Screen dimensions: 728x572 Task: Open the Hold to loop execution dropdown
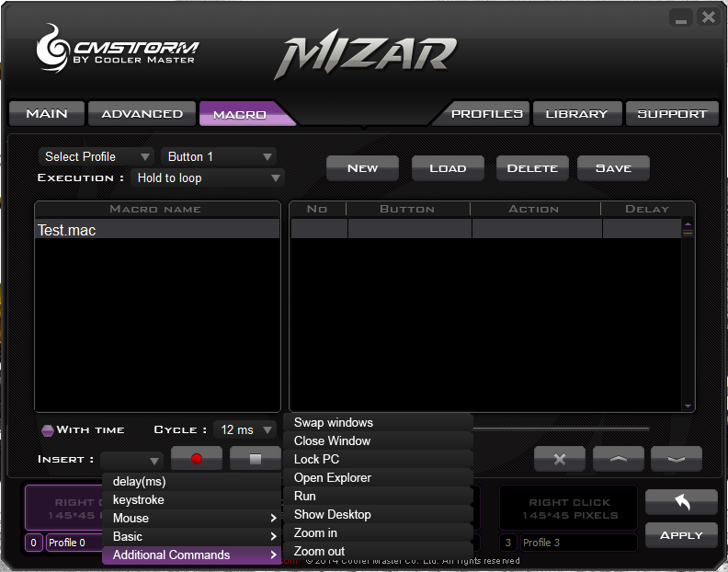[x=208, y=177]
